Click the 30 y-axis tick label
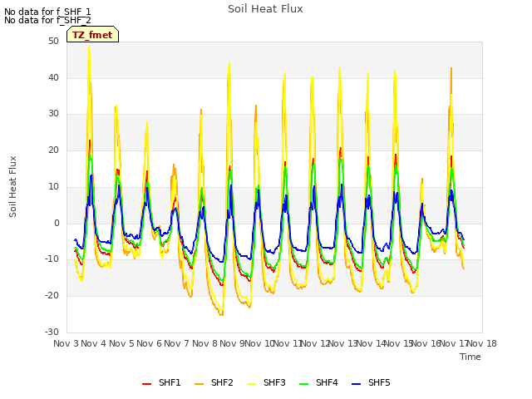This screenshot has width=532, height=399. point(53,114)
